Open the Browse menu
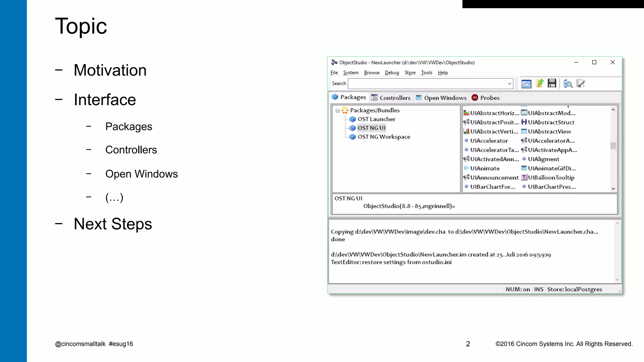Image resolution: width=644 pixels, height=362 pixels. pyautogui.click(x=372, y=73)
